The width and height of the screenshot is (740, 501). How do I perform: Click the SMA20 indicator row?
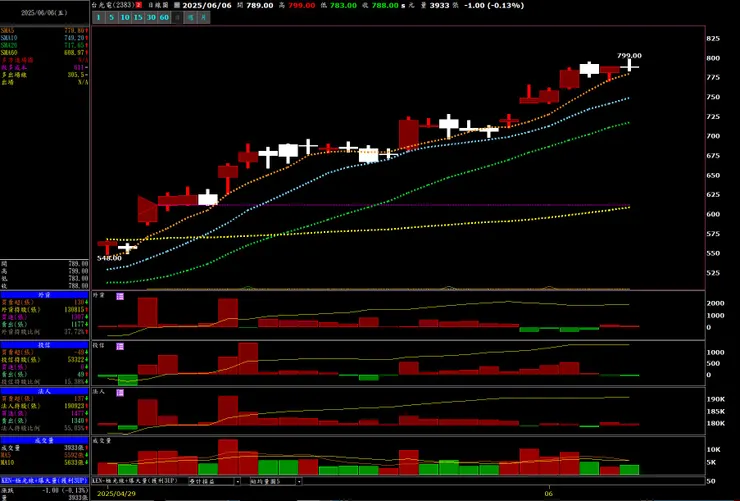point(44,45)
